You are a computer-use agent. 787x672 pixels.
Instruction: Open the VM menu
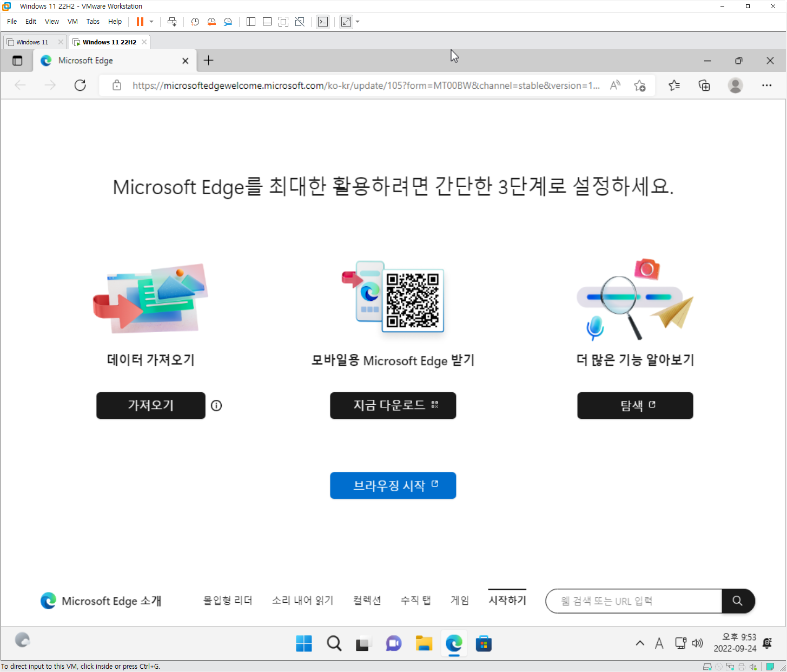(x=72, y=22)
